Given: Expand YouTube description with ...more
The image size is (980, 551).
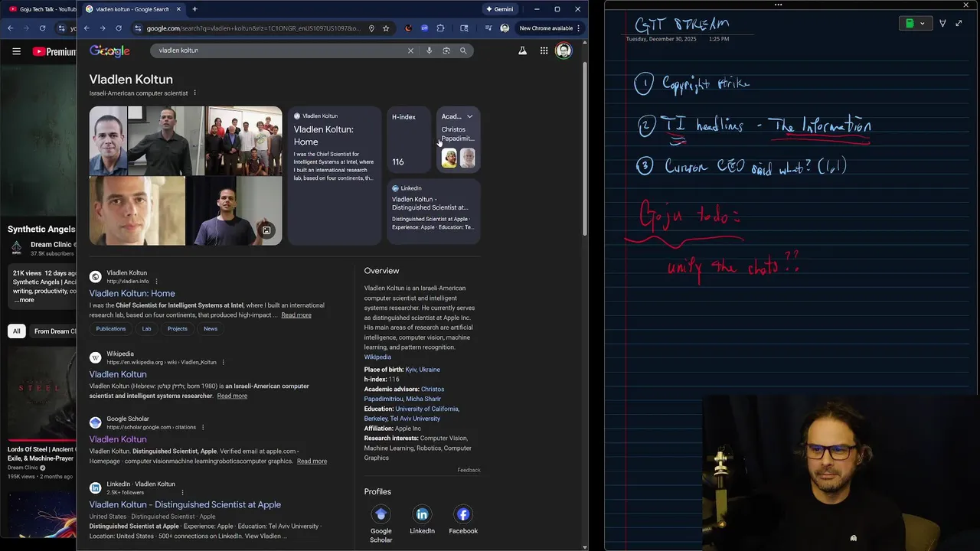Looking at the screenshot, I should [x=24, y=300].
